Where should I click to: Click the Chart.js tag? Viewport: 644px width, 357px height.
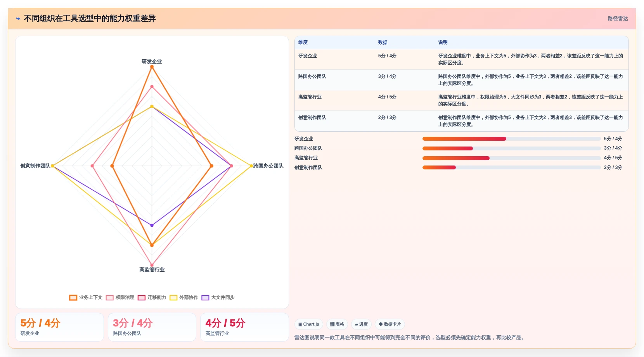[x=309, y=324]
